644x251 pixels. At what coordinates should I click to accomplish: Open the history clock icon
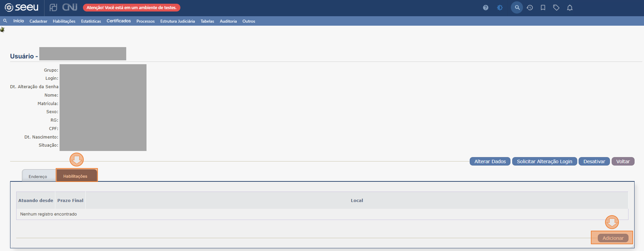coord(530,7)
